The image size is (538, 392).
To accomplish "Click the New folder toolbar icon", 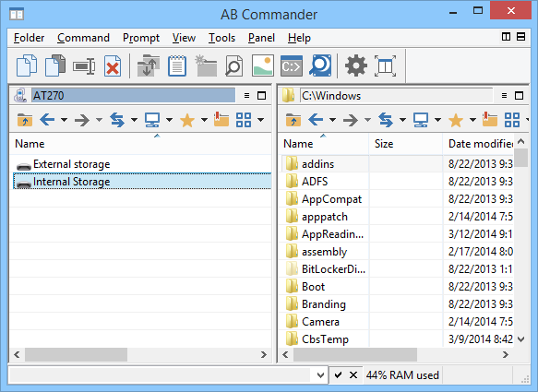I will pyautogui.click(x=206, y=65).
